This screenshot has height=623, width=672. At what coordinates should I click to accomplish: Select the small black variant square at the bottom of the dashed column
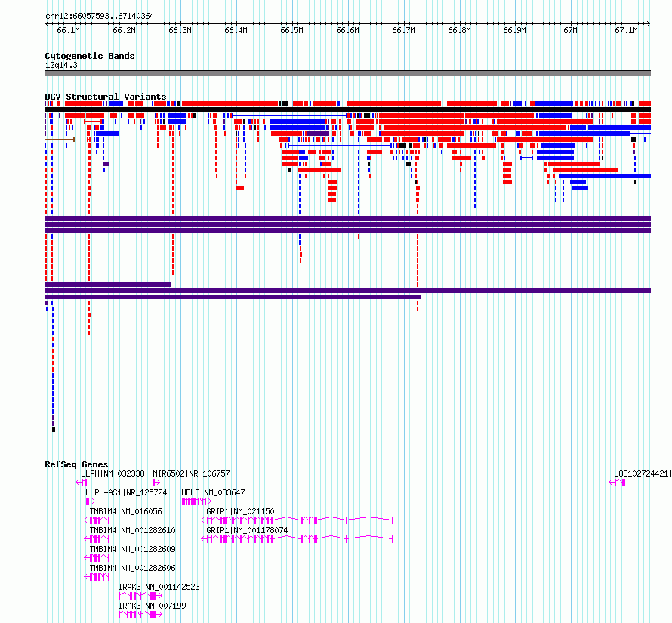coord(54,430)
